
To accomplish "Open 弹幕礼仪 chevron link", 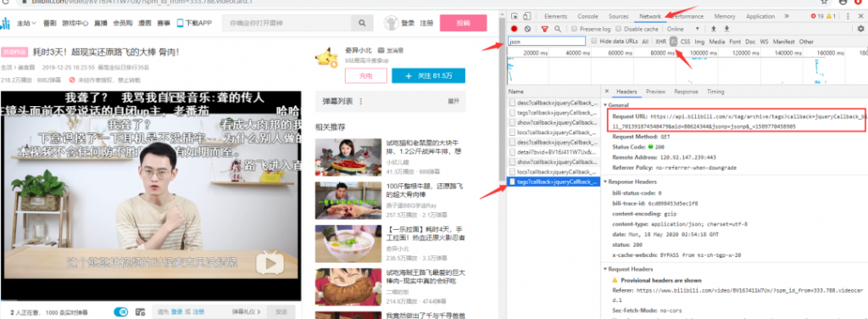I will pos(247,312).
